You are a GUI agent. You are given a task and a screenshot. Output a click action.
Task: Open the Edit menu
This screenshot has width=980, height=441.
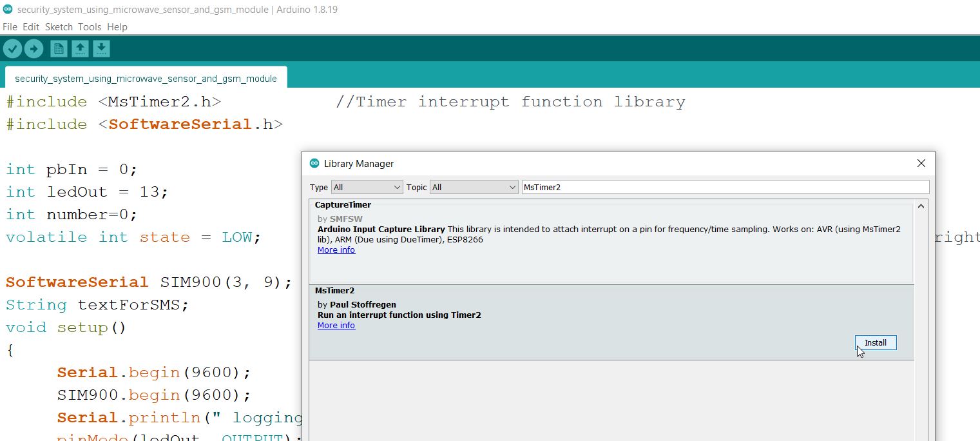pos(31,27)
